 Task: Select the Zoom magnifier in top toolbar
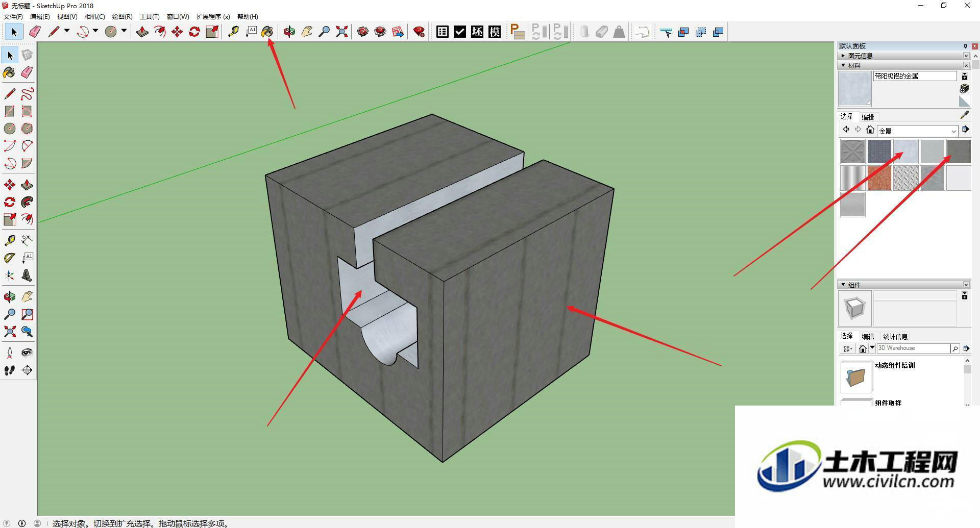point(324,32)
